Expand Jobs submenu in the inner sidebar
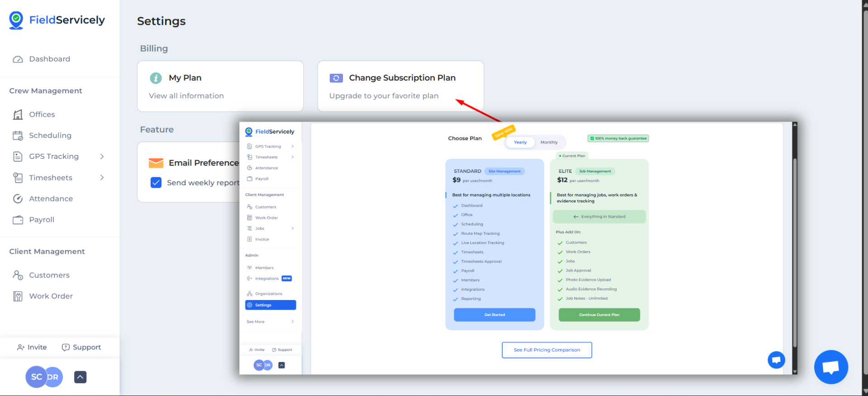868x396 pixels. point(293,229)
